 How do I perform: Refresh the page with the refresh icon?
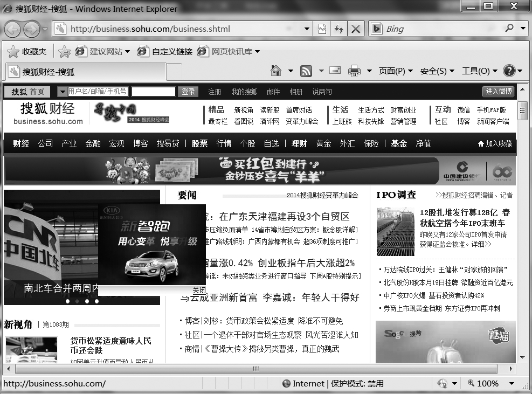coord(338,29)
